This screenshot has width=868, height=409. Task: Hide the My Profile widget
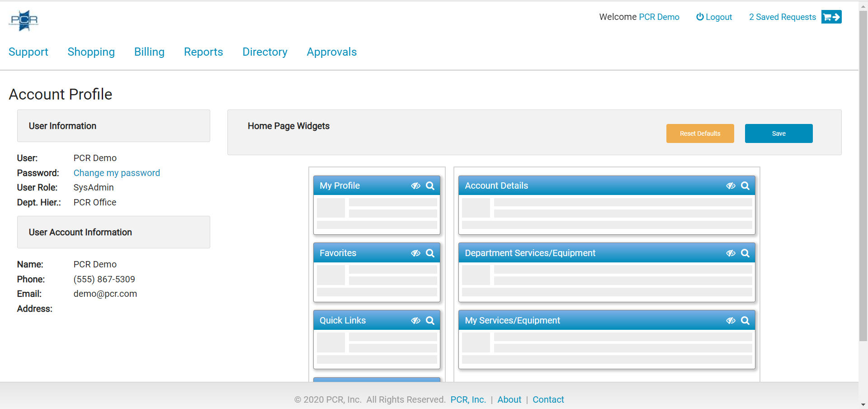click(415, 185)
